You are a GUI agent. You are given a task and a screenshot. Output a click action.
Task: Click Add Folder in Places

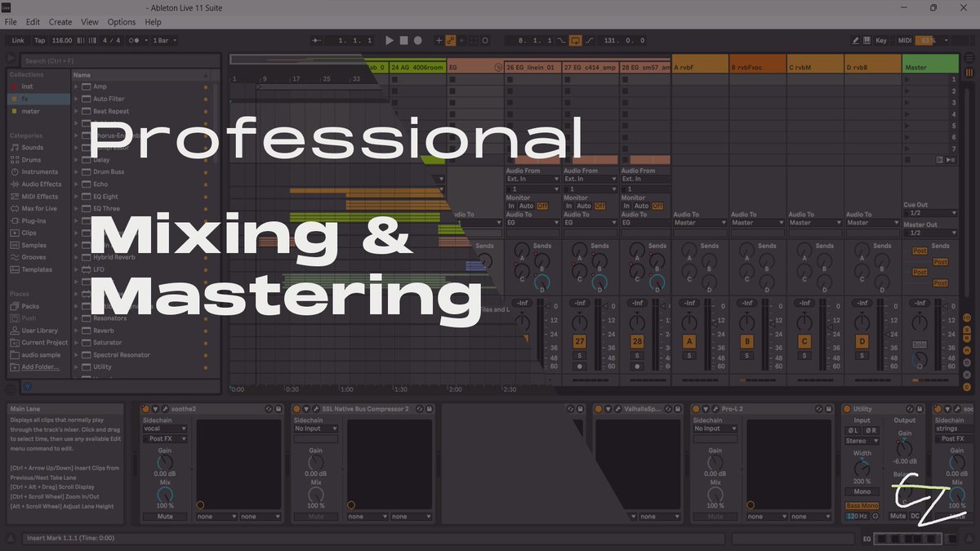40,367
